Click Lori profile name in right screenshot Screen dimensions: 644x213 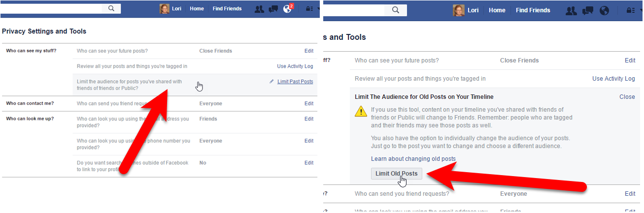[473, 10]
